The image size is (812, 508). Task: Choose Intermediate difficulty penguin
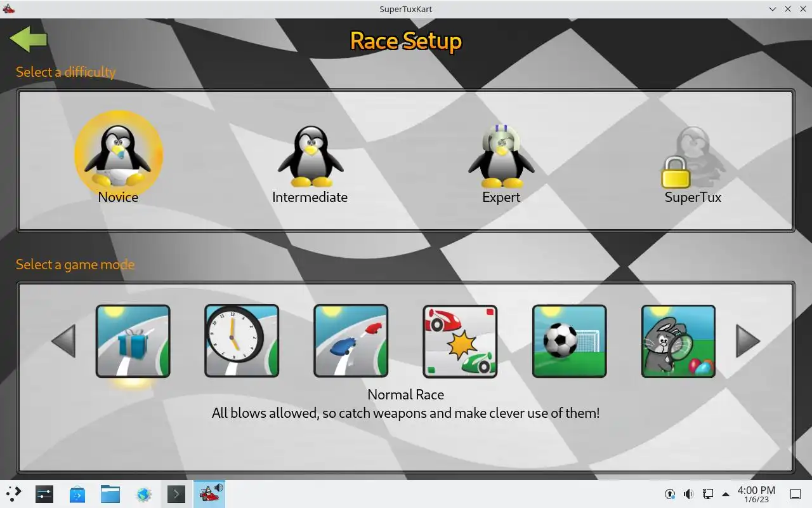[310, 156]
